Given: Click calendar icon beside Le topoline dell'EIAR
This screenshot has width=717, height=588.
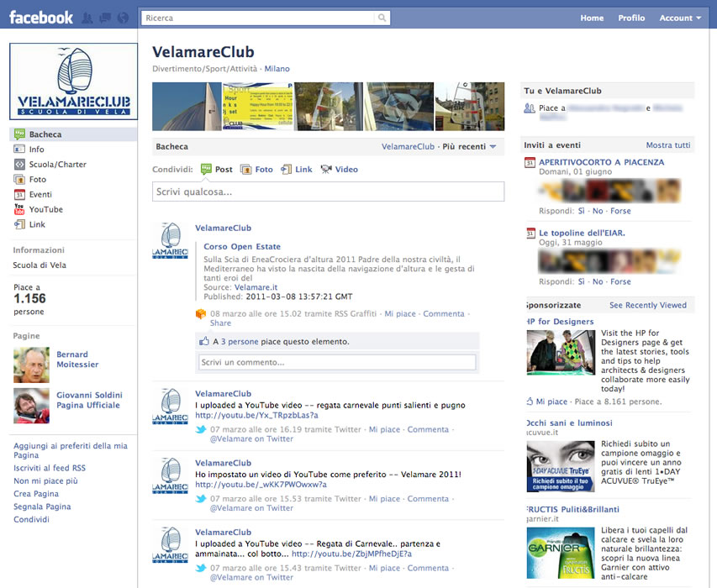Looking at the screenshot, I should (x=530, y=234).
